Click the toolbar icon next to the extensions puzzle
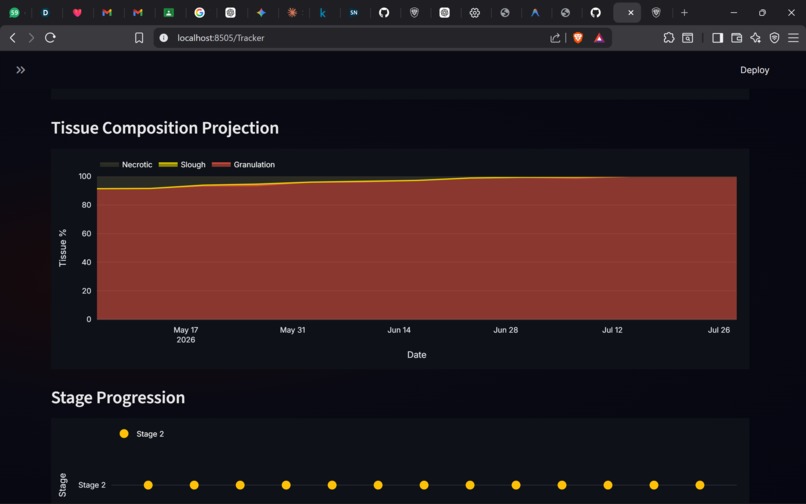This screenshot has width=806, height=504. 687,38
